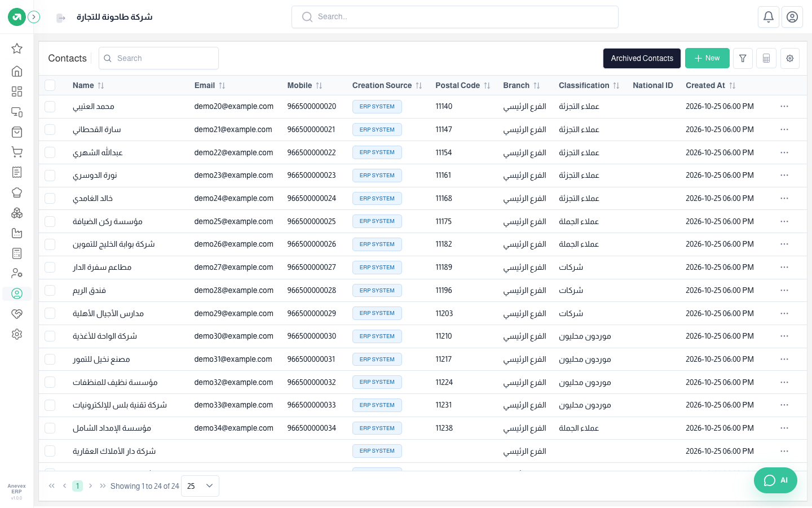Screen dimensions: 812x508
Task: Open the actions menu for demo31@example.com
Action: pos(784,360)
